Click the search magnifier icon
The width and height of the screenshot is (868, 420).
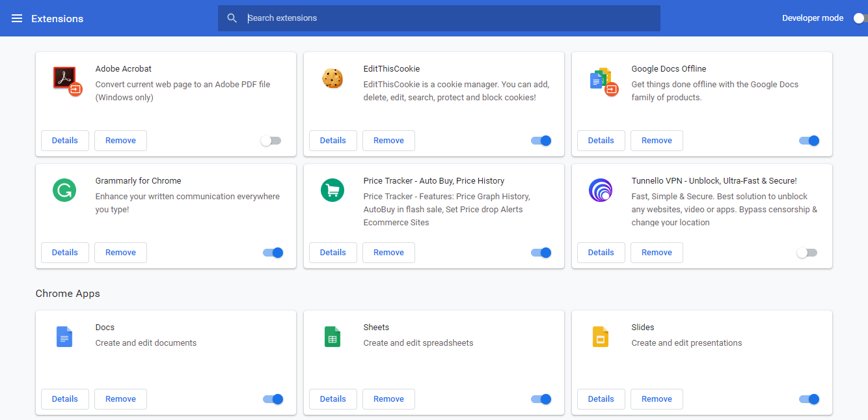[232, 18]
